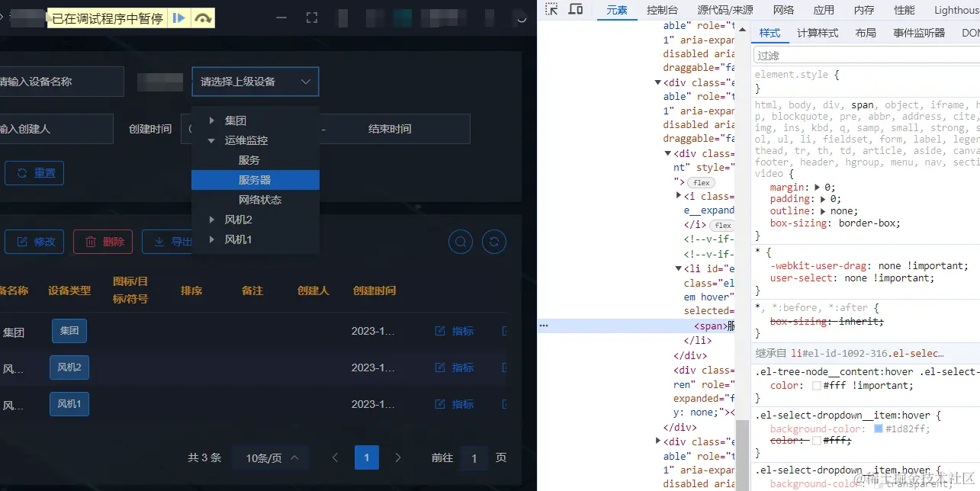Viewport: 980px width, 491px height.
Task: Go to the previous page arrow in pagination
Action: (335, 457)
